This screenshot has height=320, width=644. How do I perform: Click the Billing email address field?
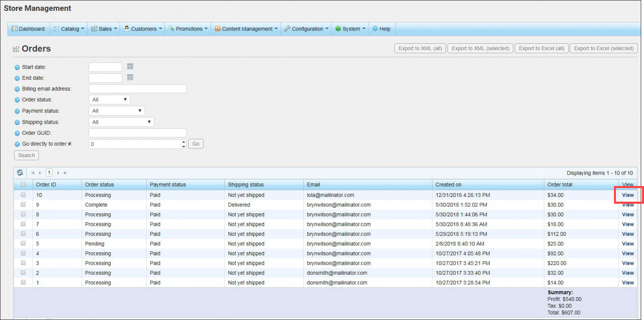(x=137, y=89)
